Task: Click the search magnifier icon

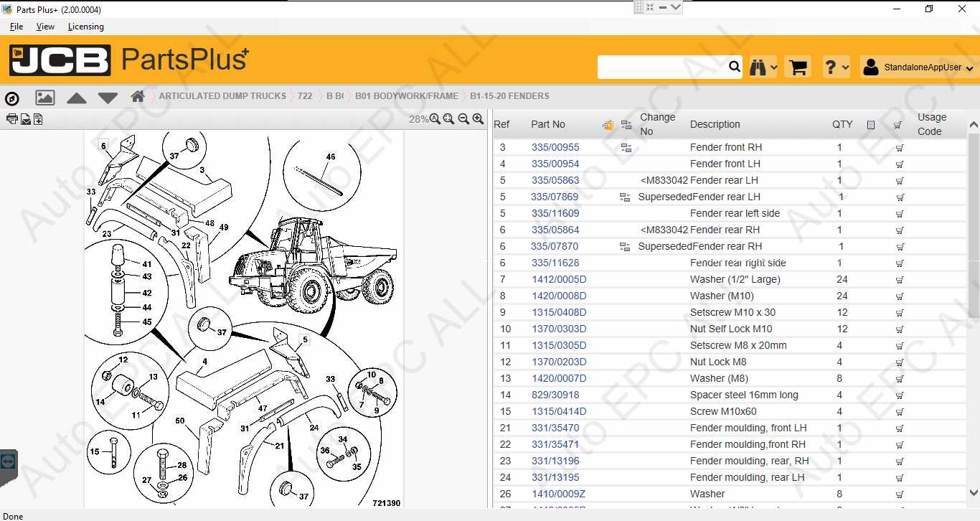Action: (x=735, y=67)
